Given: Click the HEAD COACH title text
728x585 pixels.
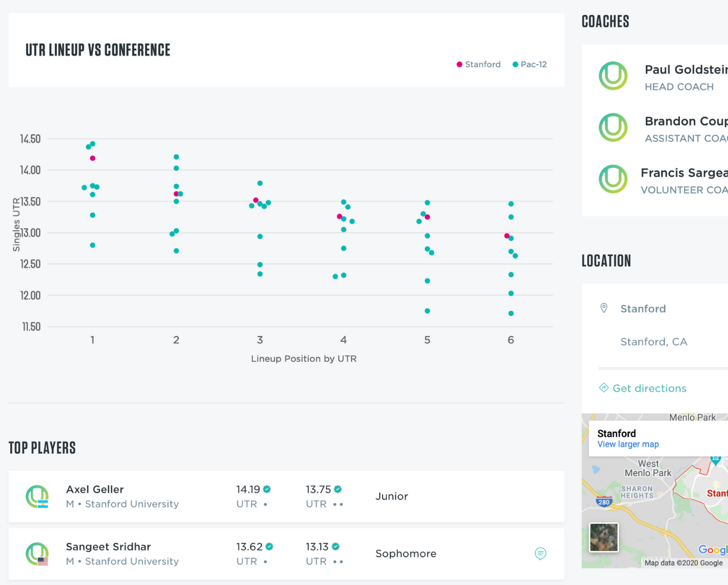Looking at the screenshot, I should [679, 87].
